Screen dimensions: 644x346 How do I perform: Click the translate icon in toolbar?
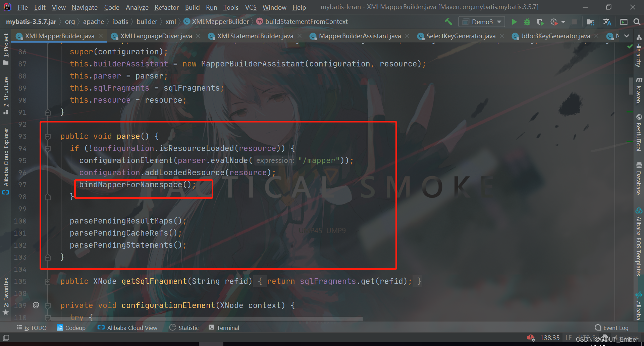[x=607, y=22]
